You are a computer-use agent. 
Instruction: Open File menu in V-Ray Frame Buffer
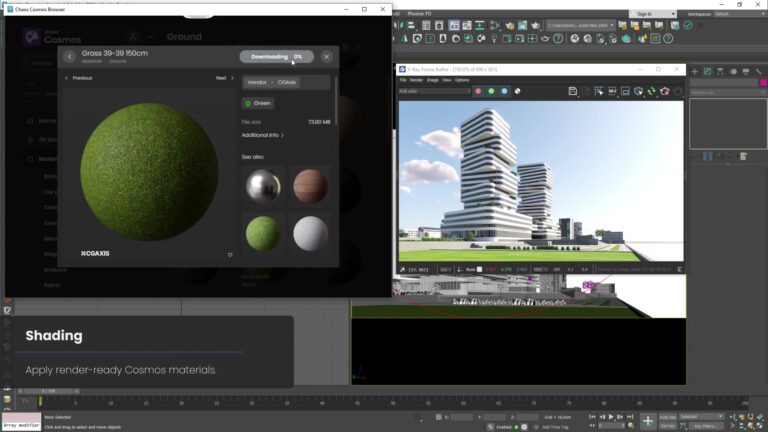(x=403, y=80)
